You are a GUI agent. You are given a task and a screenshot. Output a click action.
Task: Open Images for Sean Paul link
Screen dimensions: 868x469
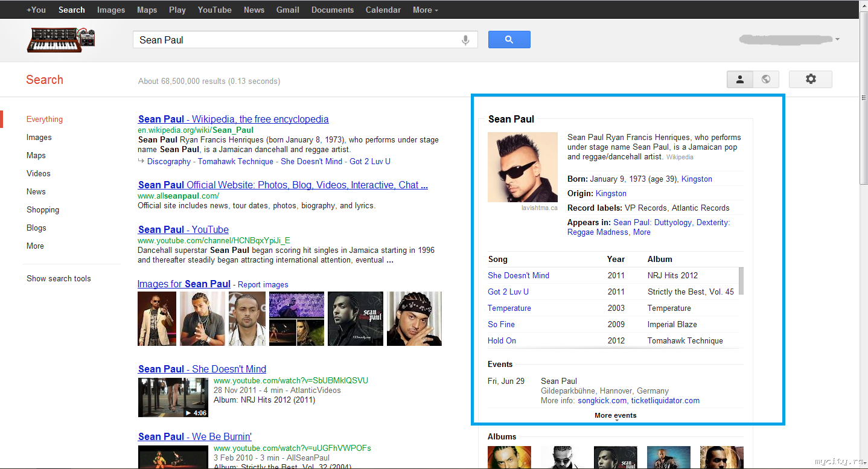click(x=184, y=284)
